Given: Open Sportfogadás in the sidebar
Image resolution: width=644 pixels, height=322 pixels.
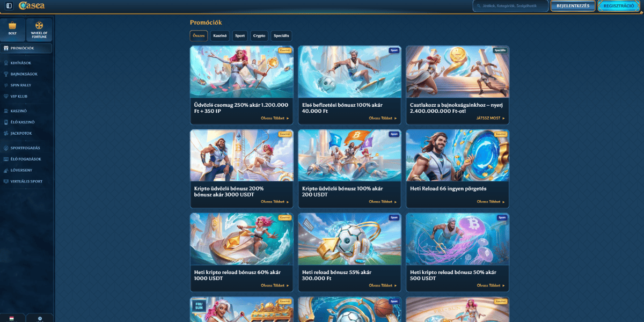Looking at the screenshot, I should click(26, 148).
